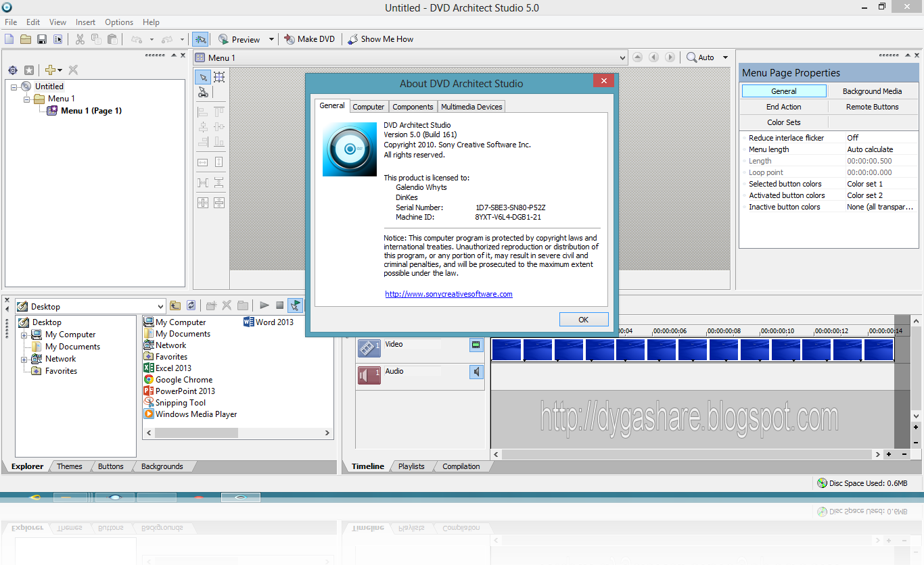
Task: Open the insert plus dropdown in project overview
Action: tap(60, 70)
